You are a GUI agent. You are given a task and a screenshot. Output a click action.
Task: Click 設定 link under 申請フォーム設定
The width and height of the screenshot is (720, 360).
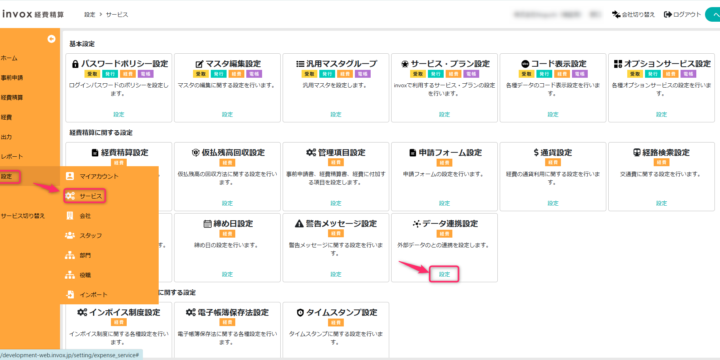tap(444, 203)
